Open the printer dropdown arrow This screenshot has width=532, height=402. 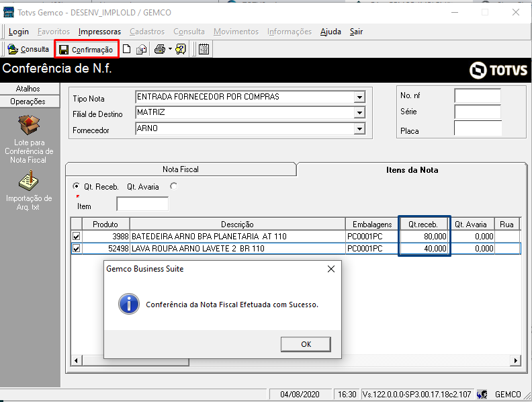click(x=170, y=49)
